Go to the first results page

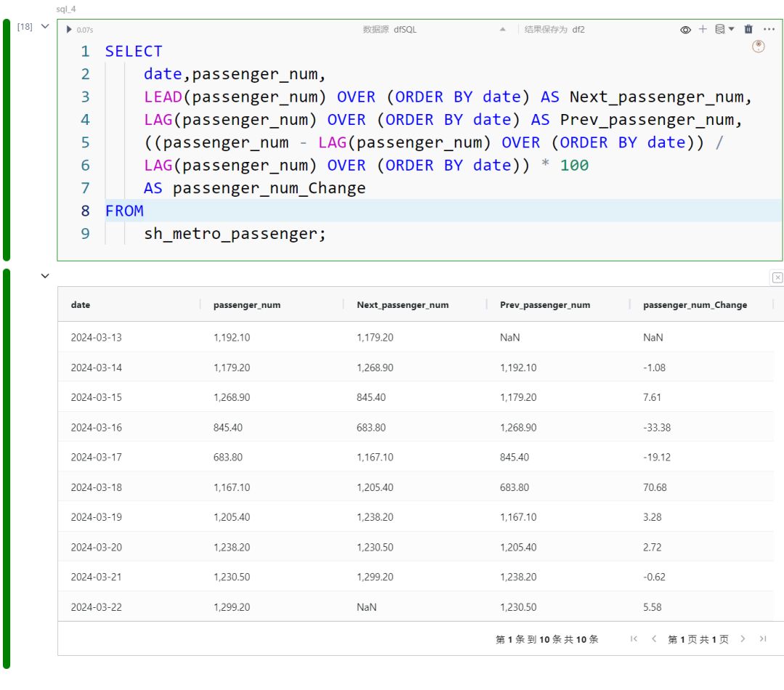point(634,639)
